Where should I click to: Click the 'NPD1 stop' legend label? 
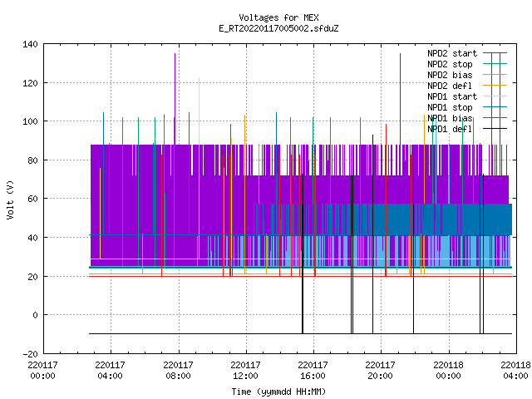pyautogui.click(x=450, y=107)
